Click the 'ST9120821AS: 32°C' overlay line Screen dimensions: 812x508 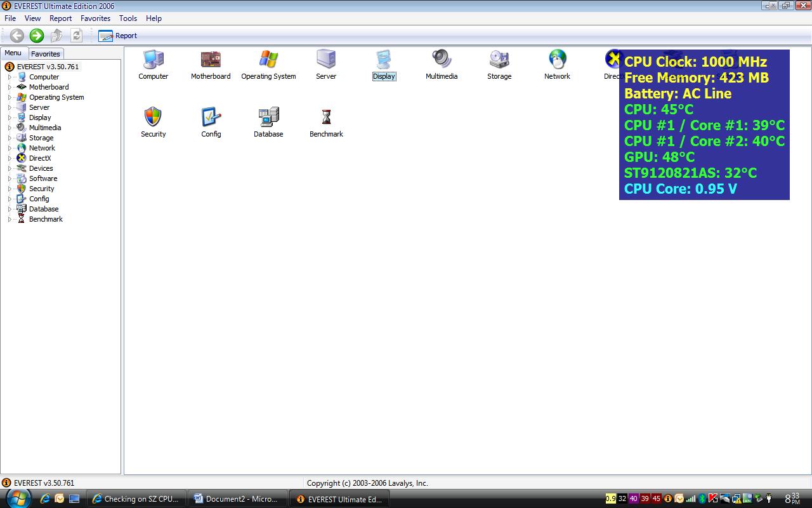click(x=690, y=173)
